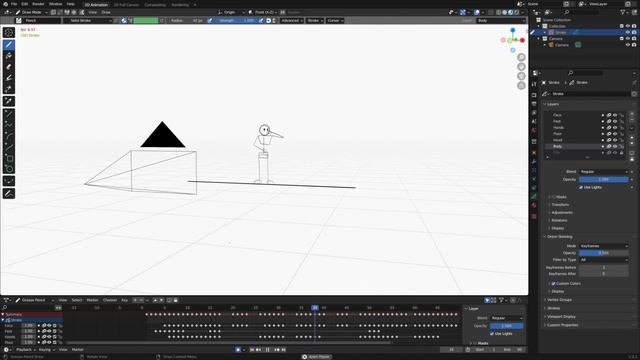Expand the Vertex Groups panel
This screenshot has height=360, width=640.
click(x=559, y=300)
